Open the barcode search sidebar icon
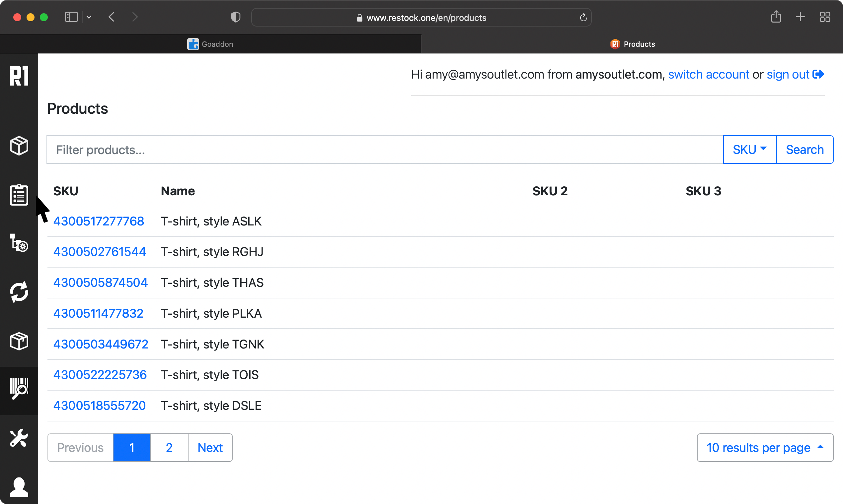This screenshot has width=843, height=504. 19,389
